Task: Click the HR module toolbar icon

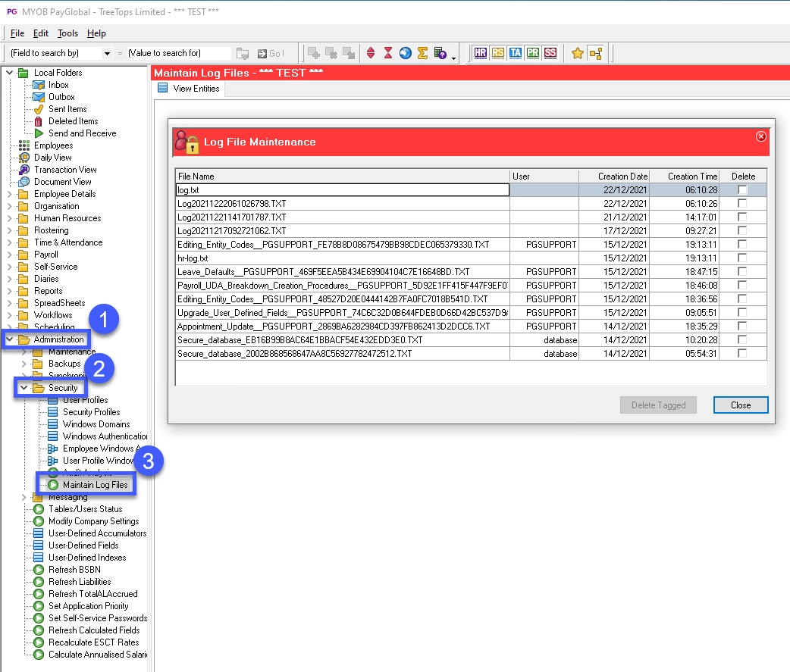Action: click(481, 53)
